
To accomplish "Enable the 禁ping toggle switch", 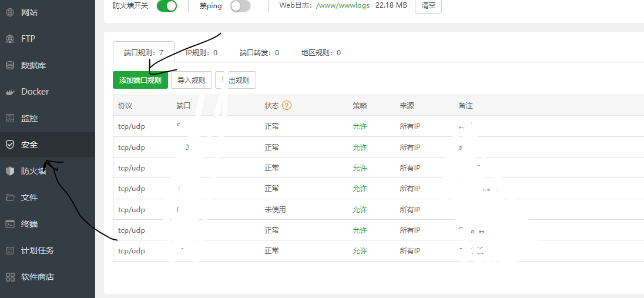I will point(240,6).
